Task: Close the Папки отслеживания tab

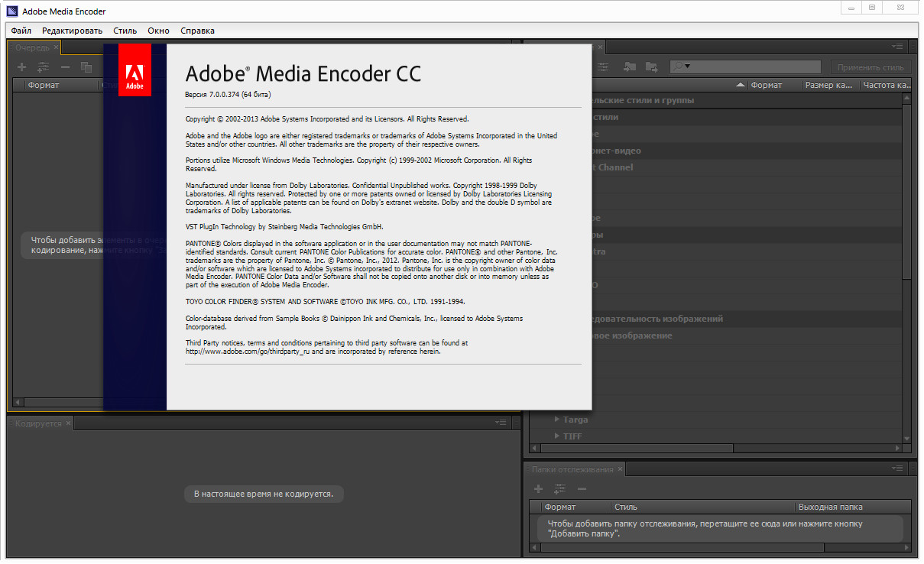Action: coord(621,469)
